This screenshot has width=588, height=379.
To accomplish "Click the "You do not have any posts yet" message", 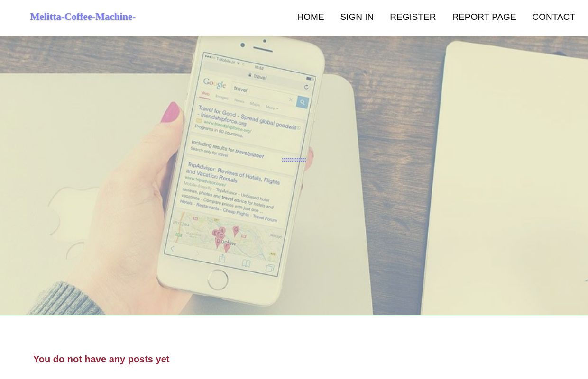I will coord(101,359).
